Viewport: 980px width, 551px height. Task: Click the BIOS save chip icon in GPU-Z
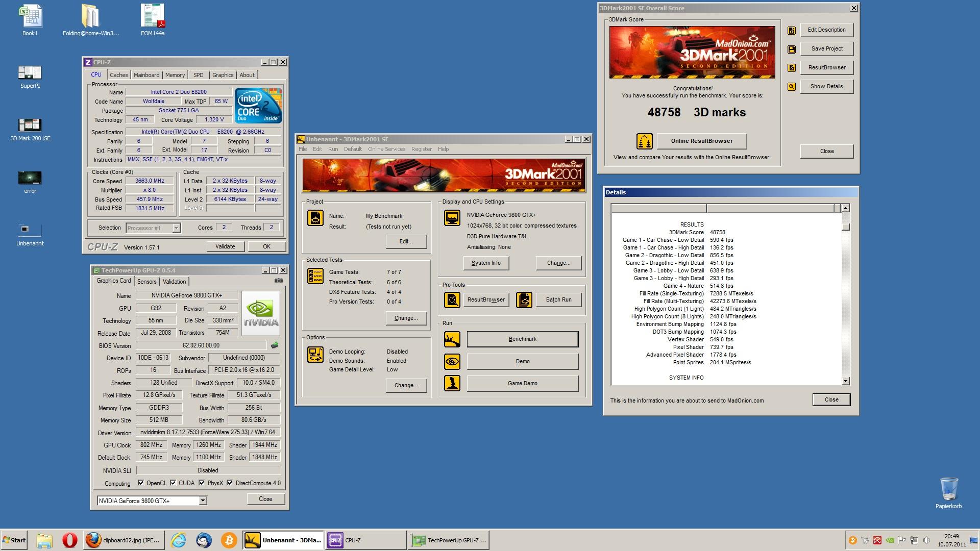[275, 345]
